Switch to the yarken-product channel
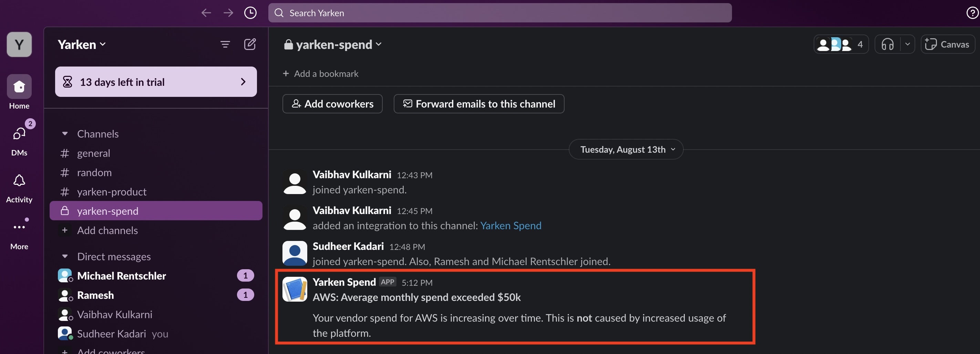 (112, 192)
